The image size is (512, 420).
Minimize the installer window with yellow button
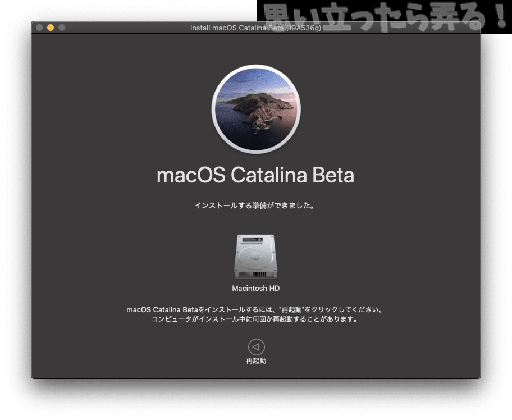tap(51, 28)
